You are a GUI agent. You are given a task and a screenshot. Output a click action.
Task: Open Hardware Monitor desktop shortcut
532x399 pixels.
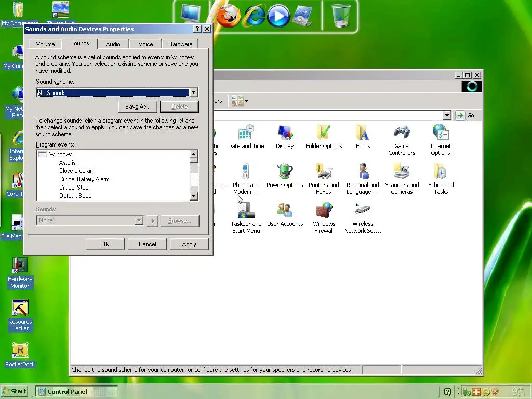click(x=20, y=273)
